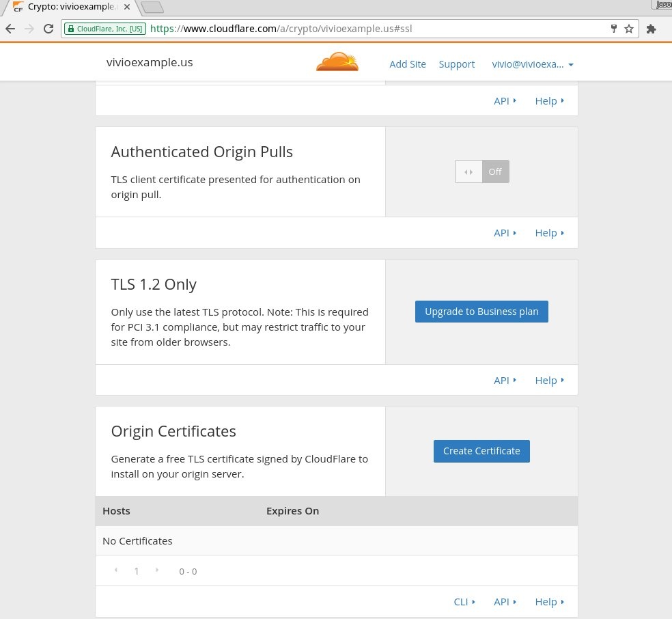Click the vivioexample.us site name
672x619 pixels.
point(150,62)
